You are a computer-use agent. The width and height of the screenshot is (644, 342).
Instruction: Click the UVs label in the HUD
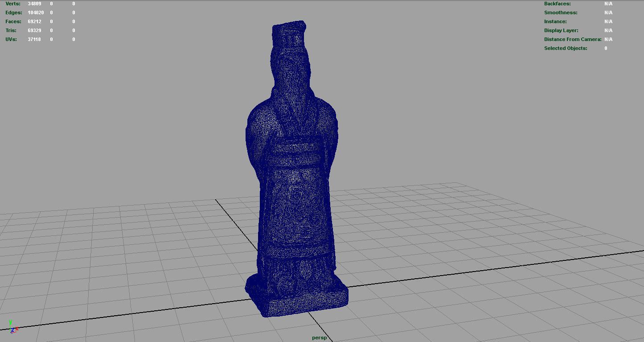tap(11, 39)
